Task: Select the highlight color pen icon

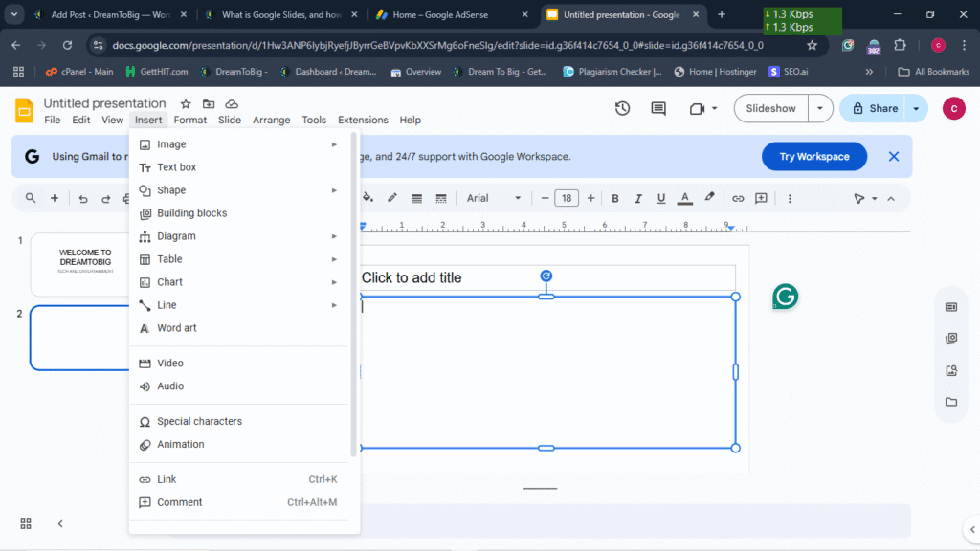Action: 709,198
